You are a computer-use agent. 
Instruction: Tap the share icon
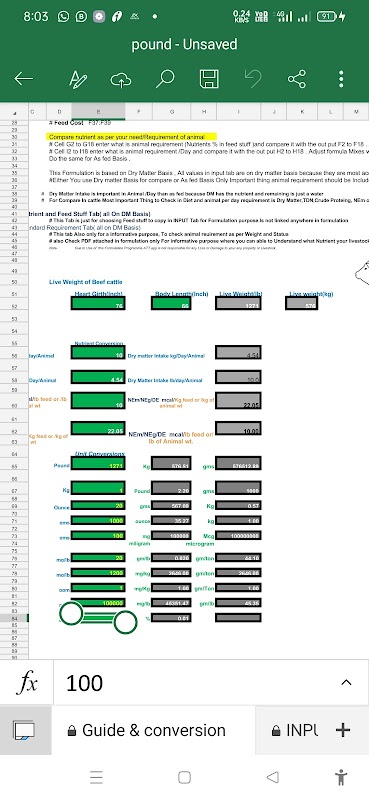pyautogui.click(x=297, y=79)
